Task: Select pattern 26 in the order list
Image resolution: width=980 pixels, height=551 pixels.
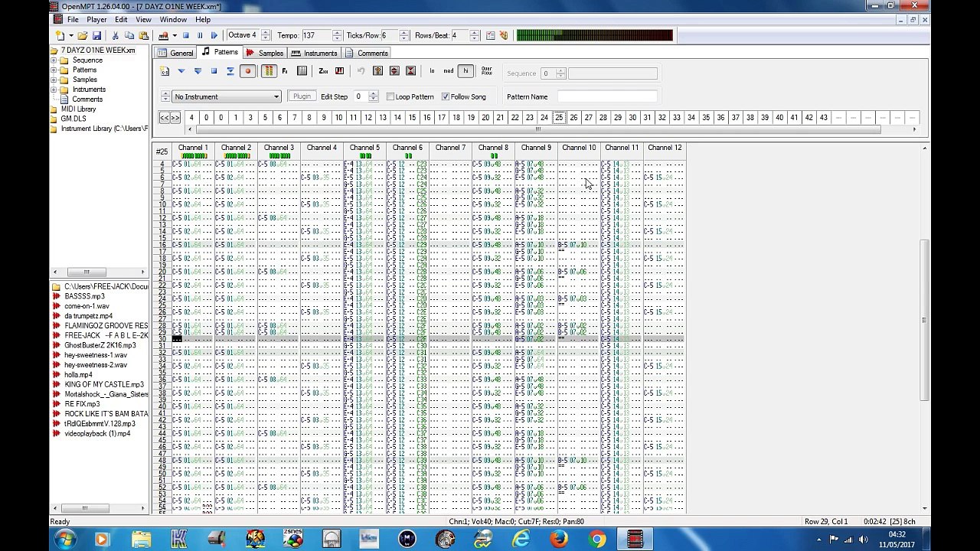Action: [x=573, y=117]
